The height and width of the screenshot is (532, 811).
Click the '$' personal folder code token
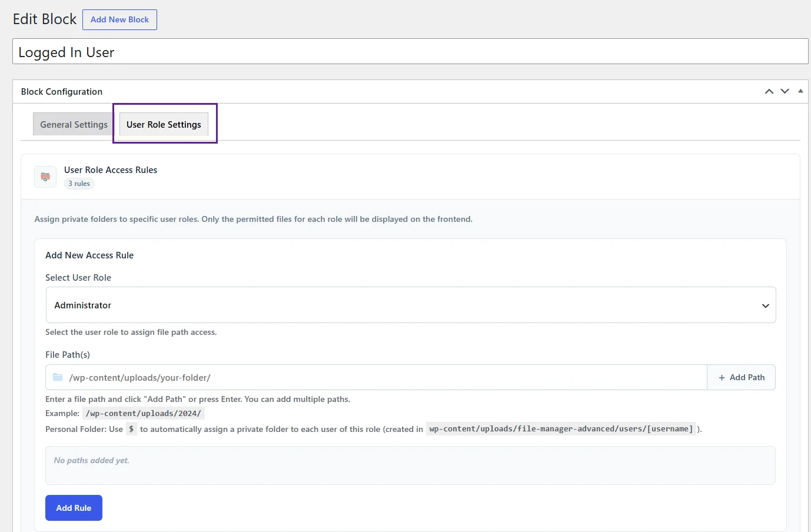point(131,429)
